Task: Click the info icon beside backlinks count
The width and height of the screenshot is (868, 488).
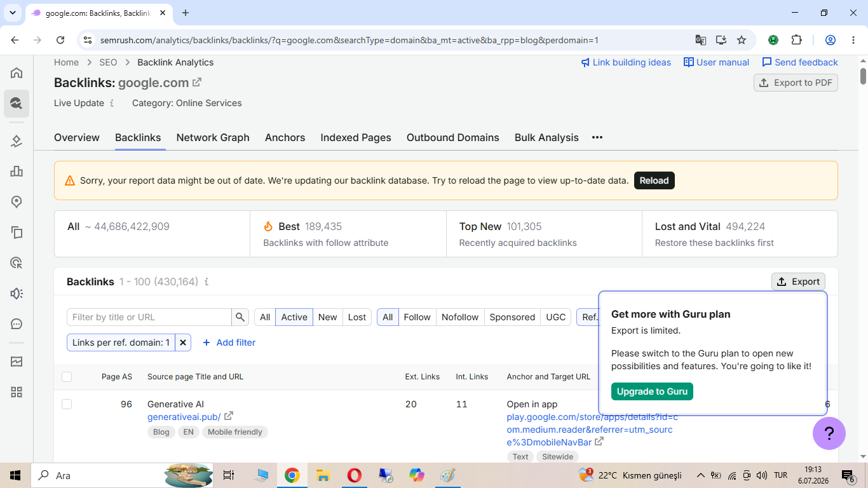Action: [x=207, y=281]
